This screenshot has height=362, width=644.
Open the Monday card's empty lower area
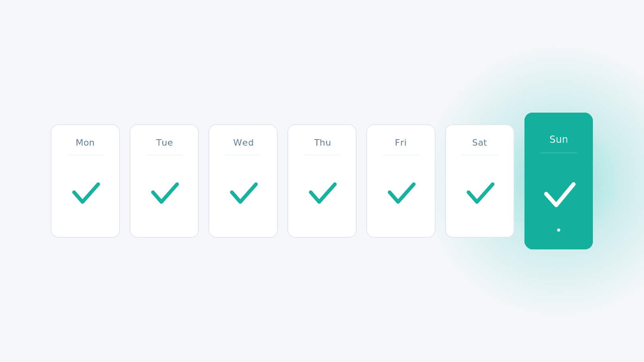(85, 221)
